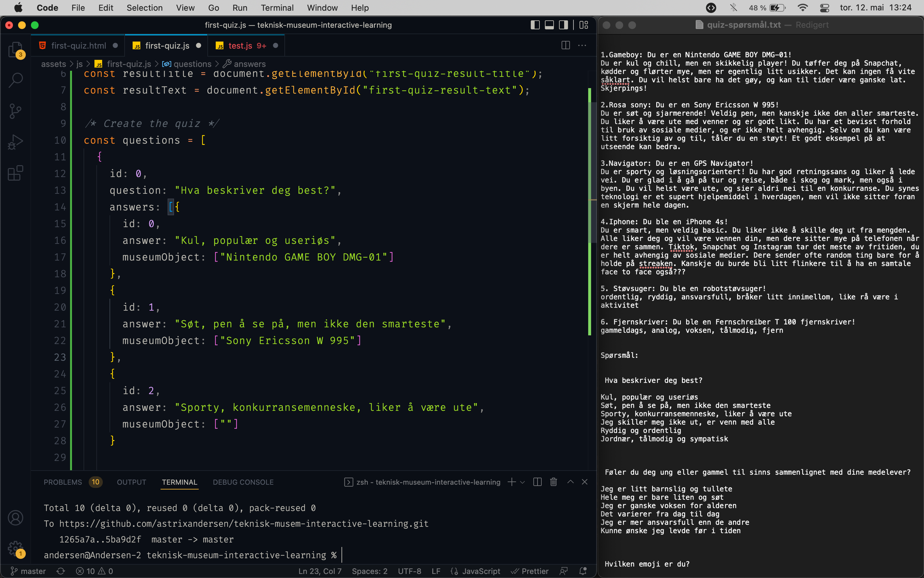Open the Accounts menu icon

coord(16,518)
